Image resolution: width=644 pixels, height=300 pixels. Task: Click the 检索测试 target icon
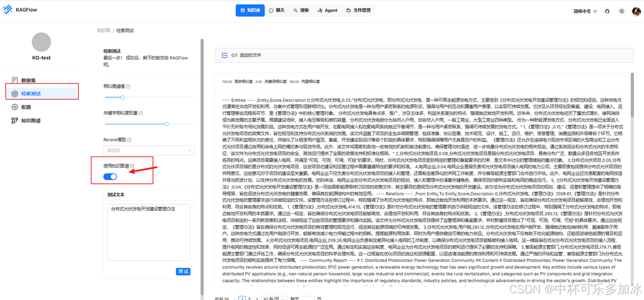[x=15, y=94]
